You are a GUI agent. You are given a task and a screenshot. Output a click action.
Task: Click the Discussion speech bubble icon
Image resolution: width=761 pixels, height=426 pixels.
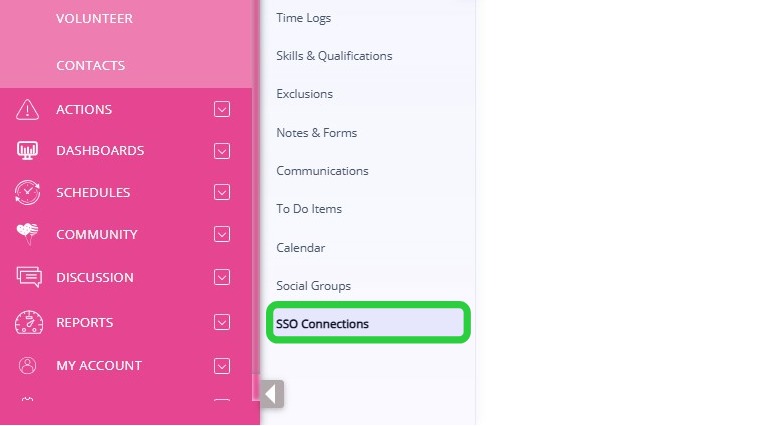[x=28, y=277]
